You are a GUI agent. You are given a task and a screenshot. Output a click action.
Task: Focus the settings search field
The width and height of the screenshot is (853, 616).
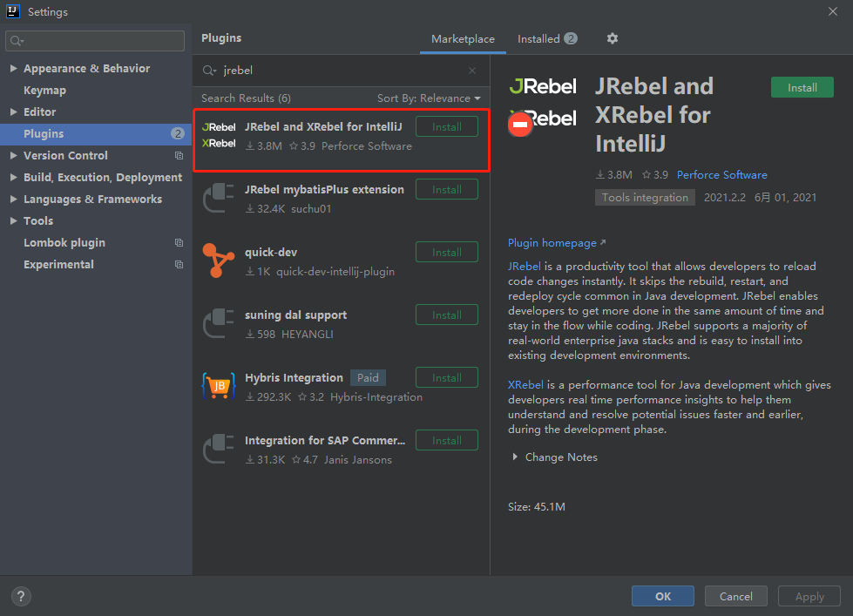95,41
